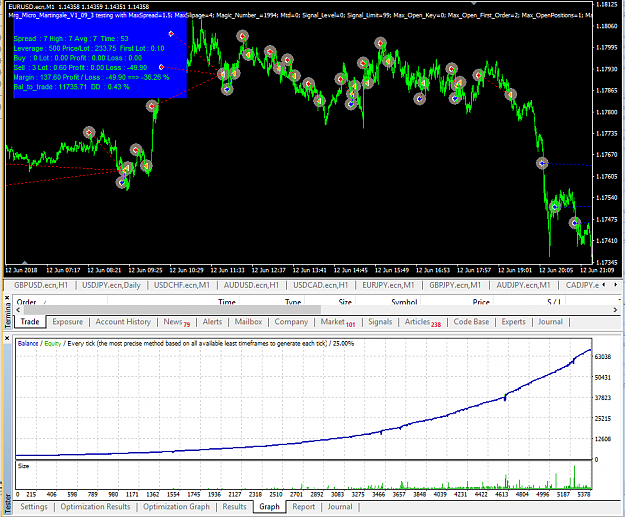Click left arrow of Trade table scrollbar

click(x=18, y=309)
